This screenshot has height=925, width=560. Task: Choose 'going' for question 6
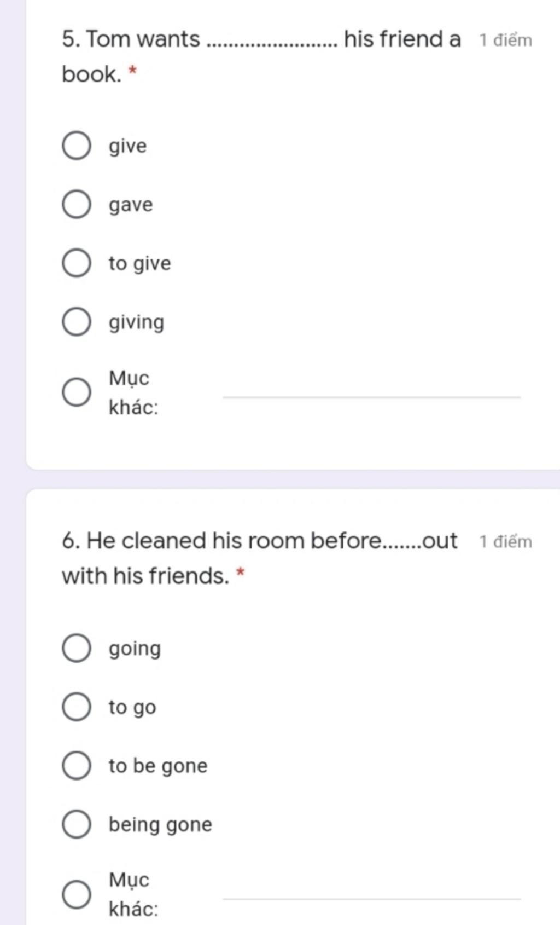point(76,648)
